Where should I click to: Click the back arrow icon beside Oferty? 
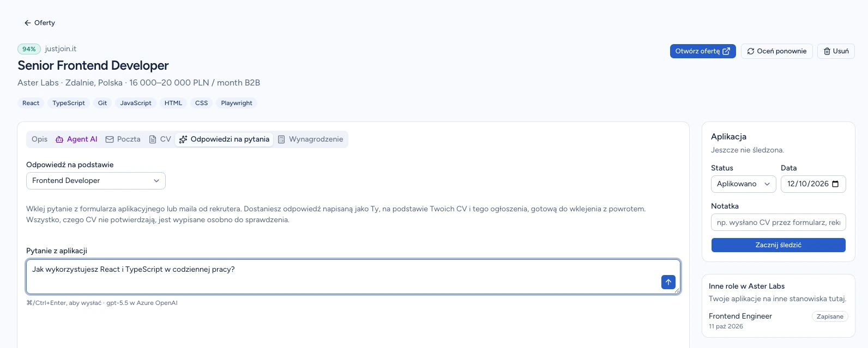point(27,23)
